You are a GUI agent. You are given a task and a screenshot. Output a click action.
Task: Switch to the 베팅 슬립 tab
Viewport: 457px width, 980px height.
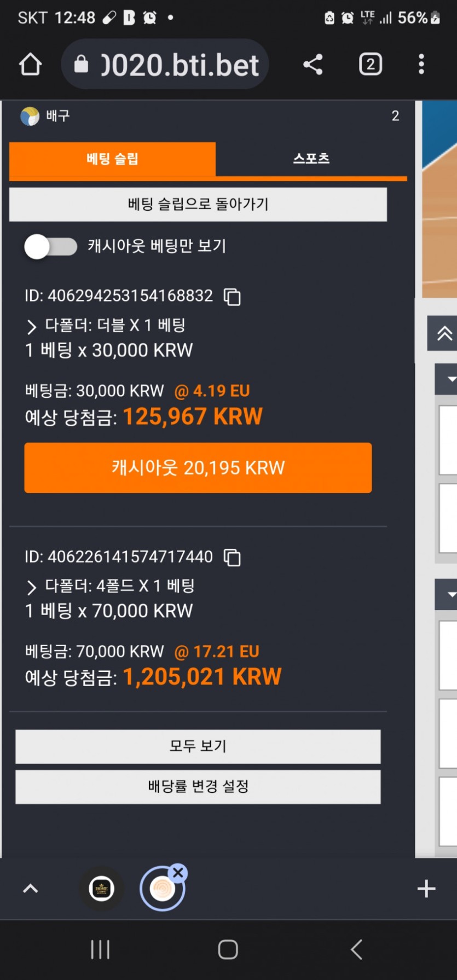point(112,159)
